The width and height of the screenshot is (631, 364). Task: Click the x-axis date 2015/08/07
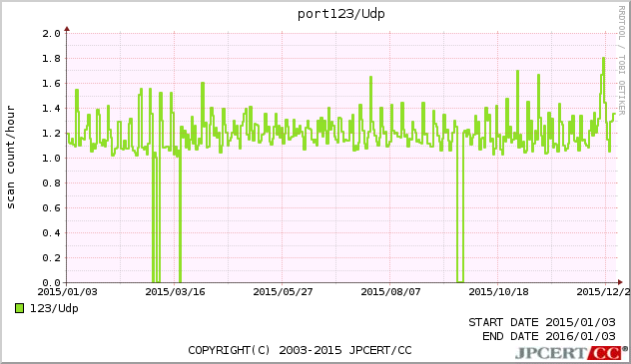(390, 291)
